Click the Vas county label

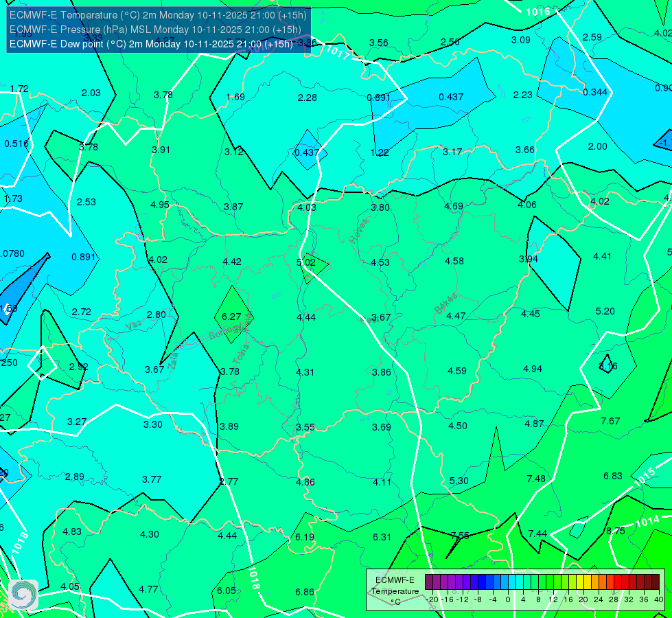coord(134,325)
